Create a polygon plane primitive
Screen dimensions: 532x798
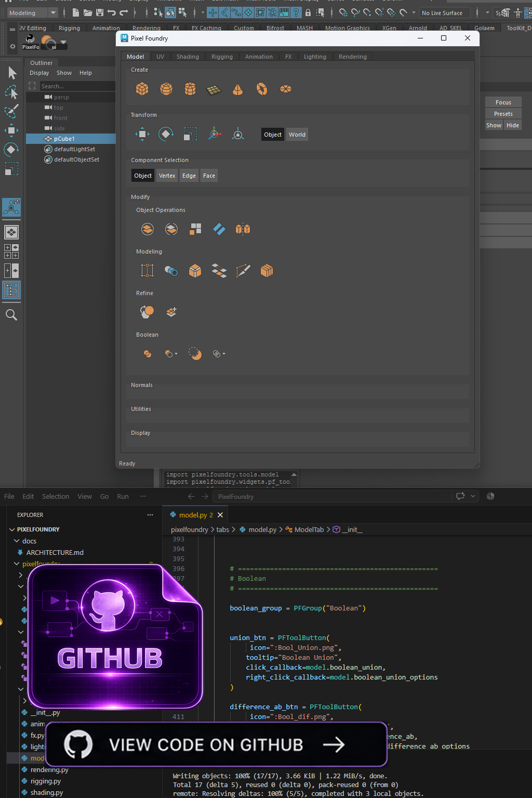(214, 90)
